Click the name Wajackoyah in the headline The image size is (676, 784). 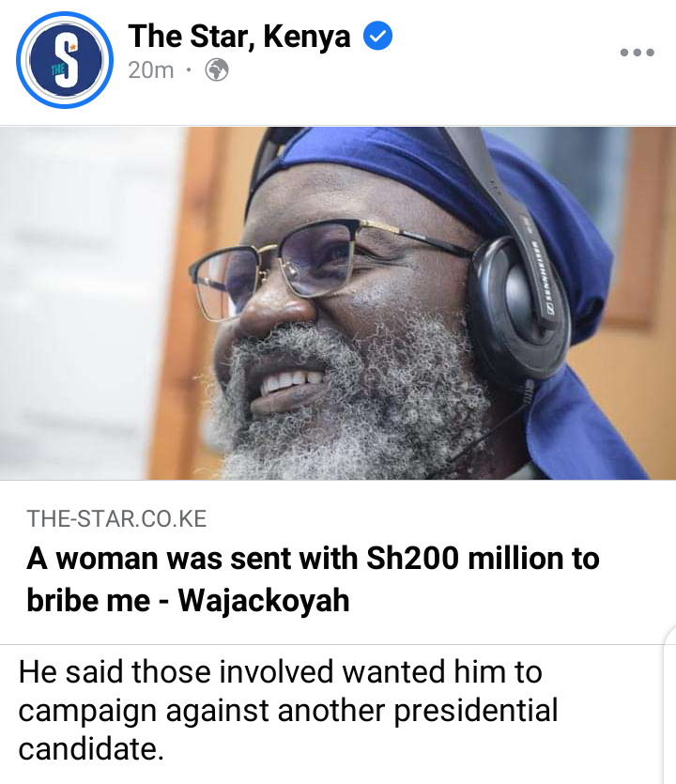point(264,600)
